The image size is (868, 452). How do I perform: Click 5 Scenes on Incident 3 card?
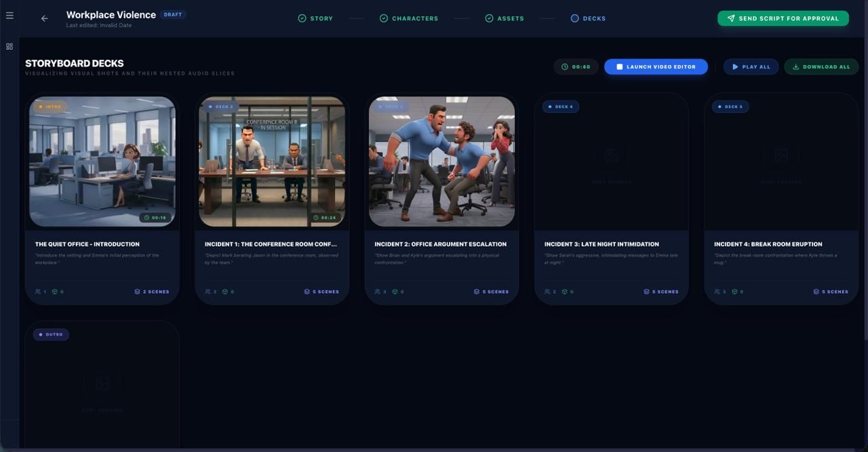tap(661, 292)
